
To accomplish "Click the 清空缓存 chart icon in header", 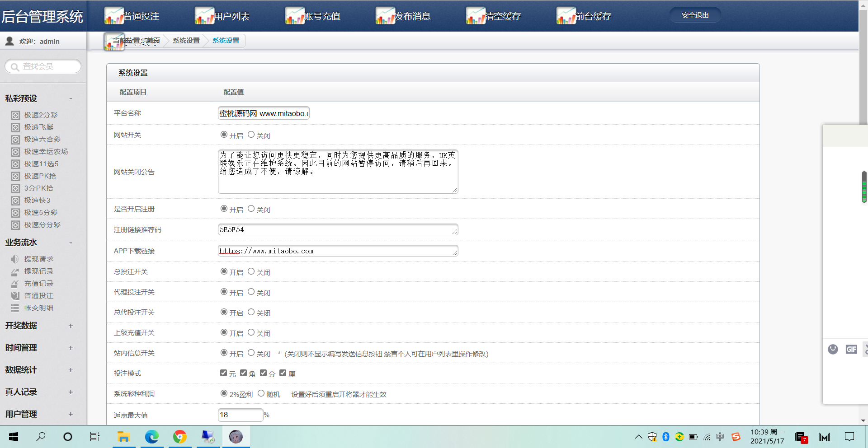I will [x=476, y=16].
